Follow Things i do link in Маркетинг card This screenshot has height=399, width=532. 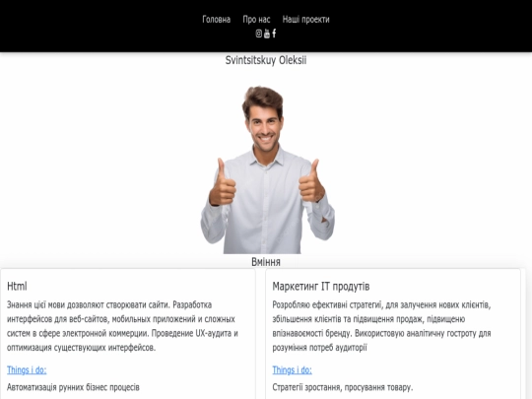pos(293,369)
